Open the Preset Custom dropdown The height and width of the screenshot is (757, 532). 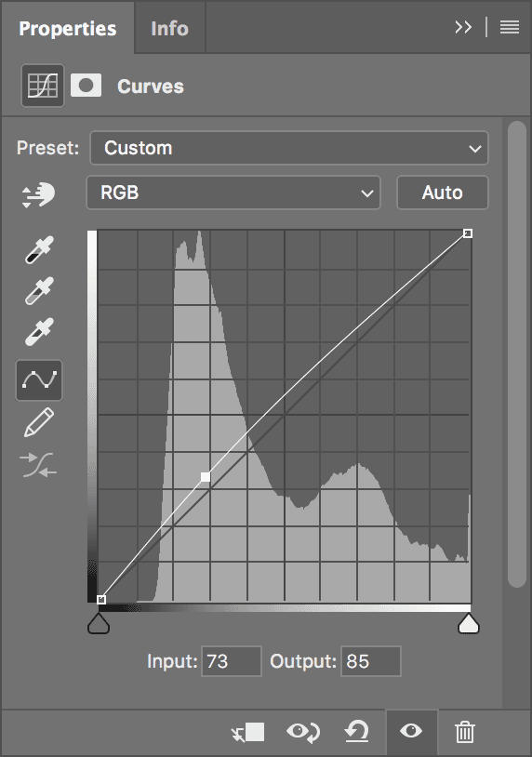coord(289,148)
